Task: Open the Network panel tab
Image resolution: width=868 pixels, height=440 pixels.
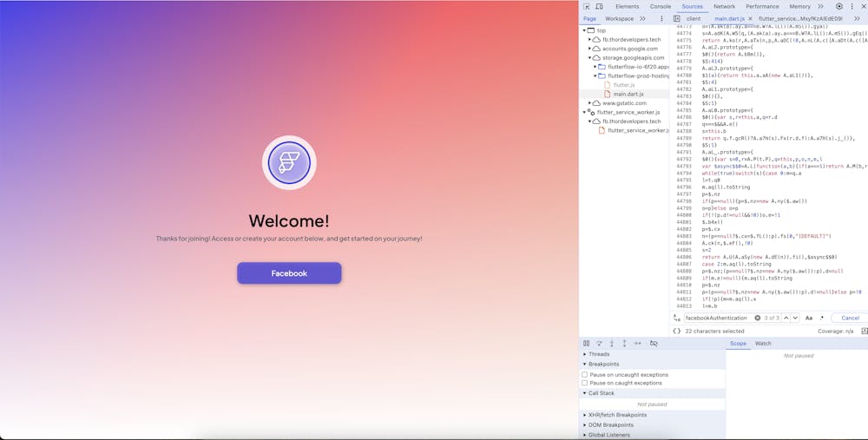Action: click(x=724, y=7)
